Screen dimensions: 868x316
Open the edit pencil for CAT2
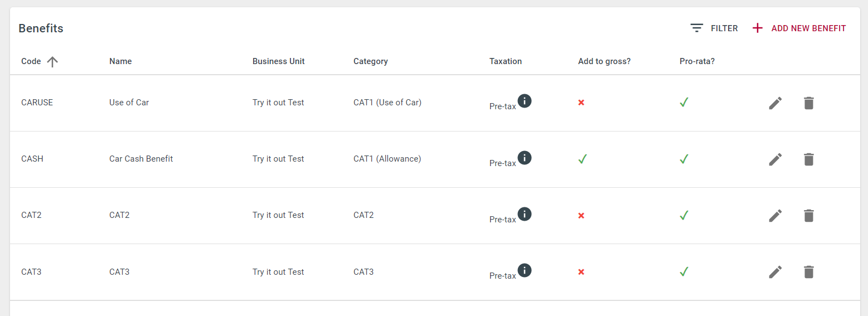775,216
